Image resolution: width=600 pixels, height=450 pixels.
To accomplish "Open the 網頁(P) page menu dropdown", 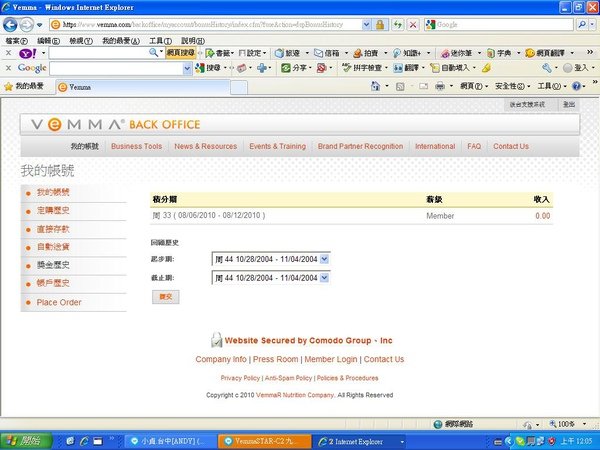I will (474, 86).
